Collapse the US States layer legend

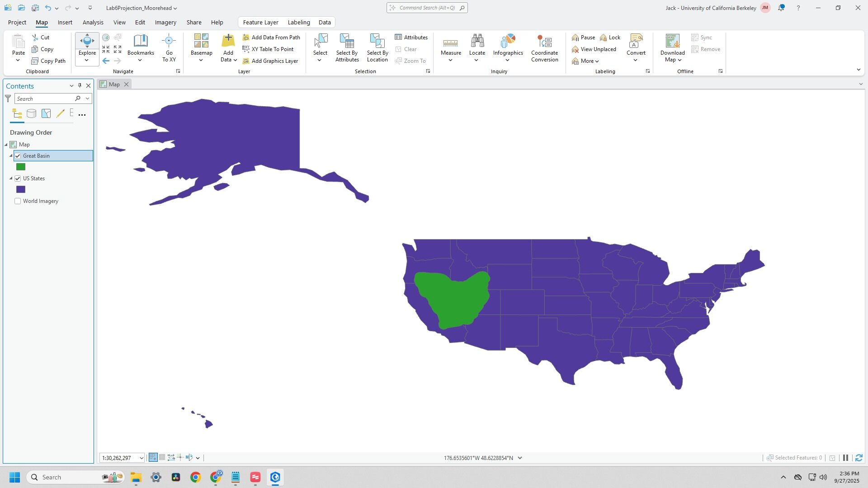11,178
